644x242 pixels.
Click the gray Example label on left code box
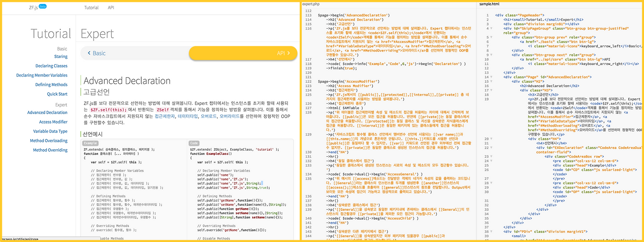coord(91,143)
